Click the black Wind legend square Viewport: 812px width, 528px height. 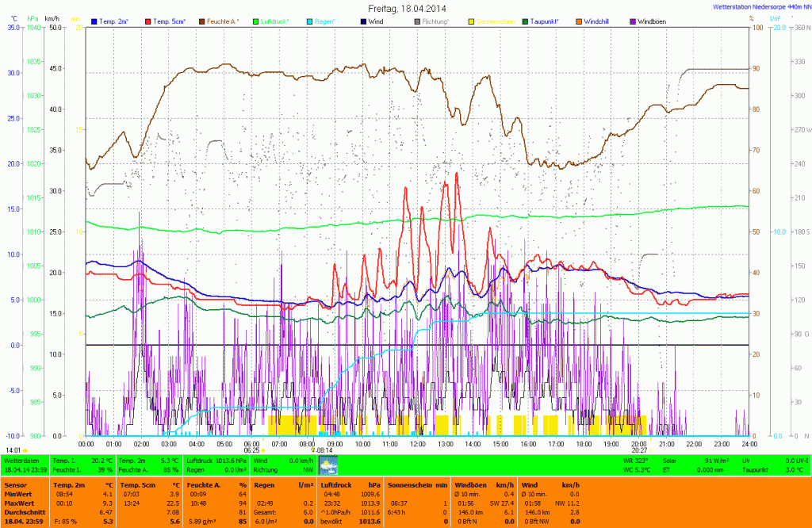(363, 21)
